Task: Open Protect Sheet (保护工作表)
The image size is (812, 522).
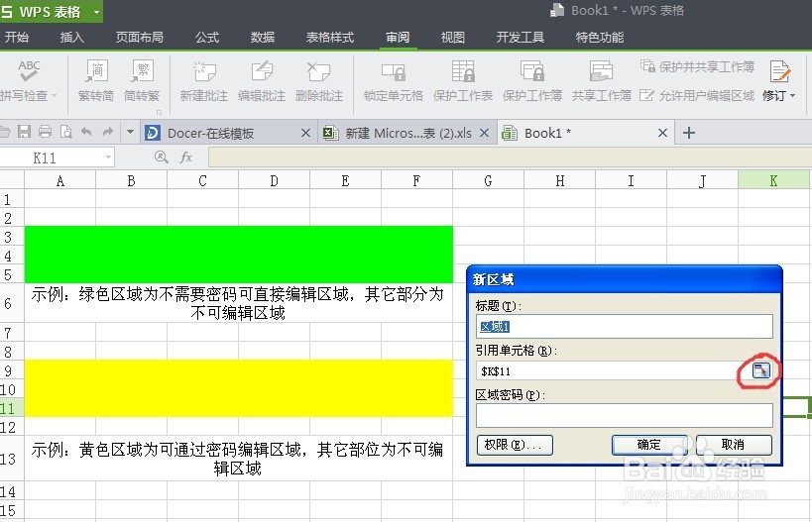Action: pos(463,80)
